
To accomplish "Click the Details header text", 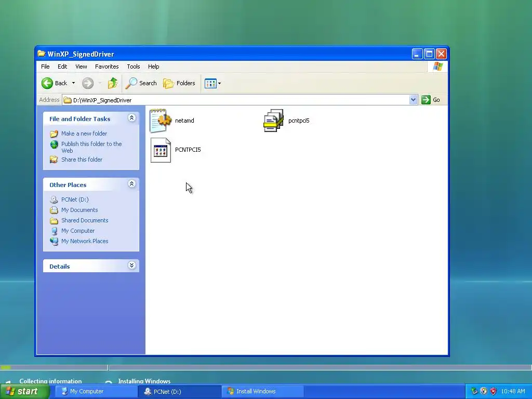I will pos(60,267).
